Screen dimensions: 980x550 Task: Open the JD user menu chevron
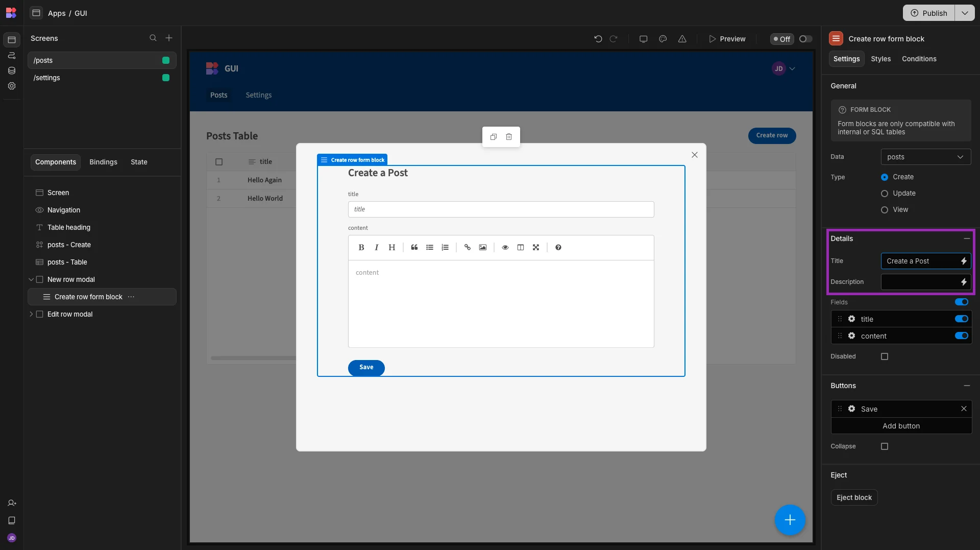point(792,68)
